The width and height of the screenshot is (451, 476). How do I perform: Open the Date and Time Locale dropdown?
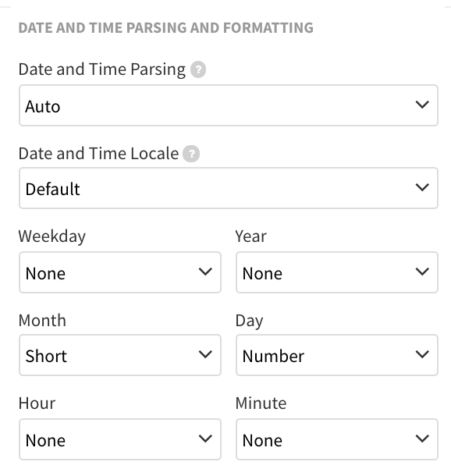(229, 188)
